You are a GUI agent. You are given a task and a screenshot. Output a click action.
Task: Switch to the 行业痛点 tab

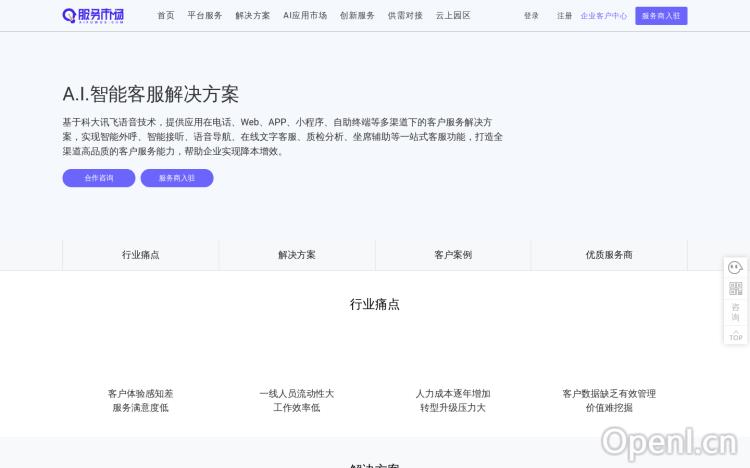(x=141, y=255)
